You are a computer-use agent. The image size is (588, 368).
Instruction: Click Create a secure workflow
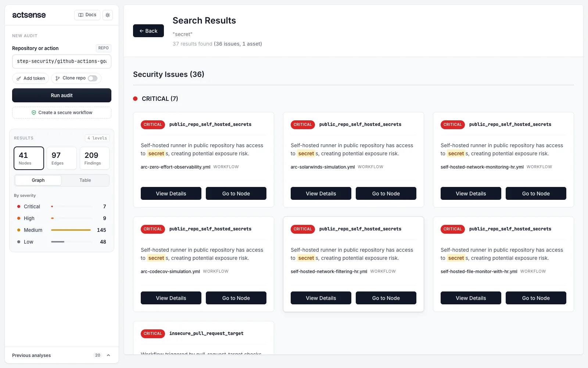(62, 113)
